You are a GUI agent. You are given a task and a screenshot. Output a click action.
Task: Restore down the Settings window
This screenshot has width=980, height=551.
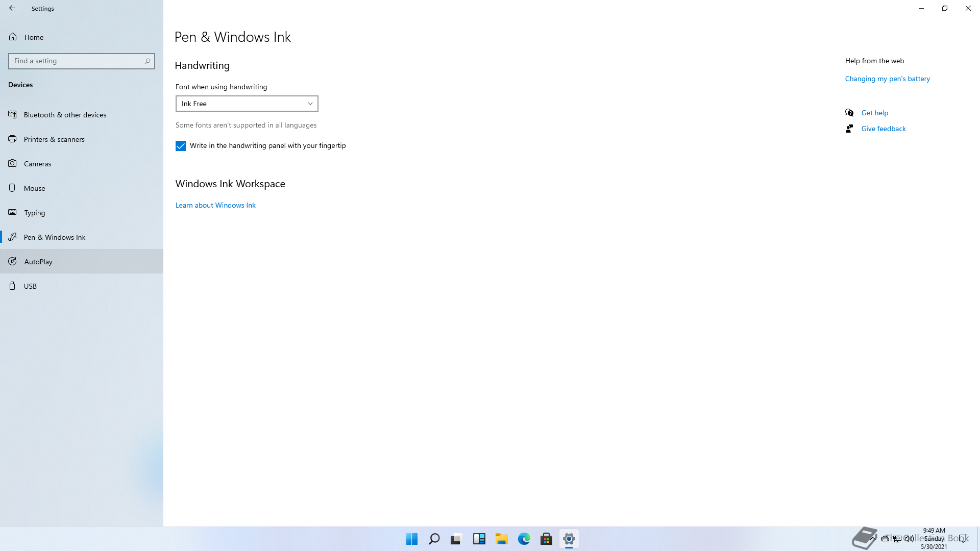tap(945, 8)
